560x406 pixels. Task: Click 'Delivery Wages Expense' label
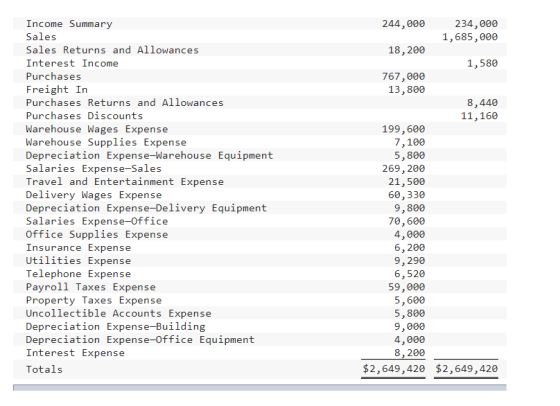tap(94, 195)
